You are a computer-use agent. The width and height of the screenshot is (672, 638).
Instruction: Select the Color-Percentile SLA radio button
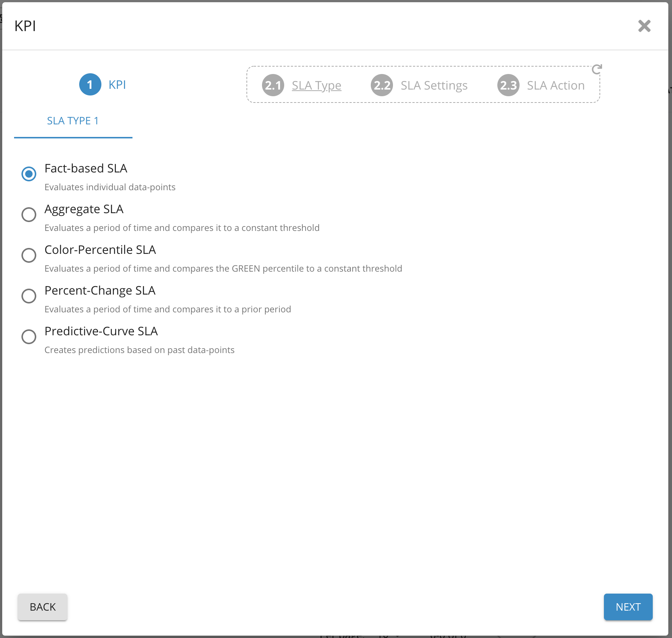[29, 255]
